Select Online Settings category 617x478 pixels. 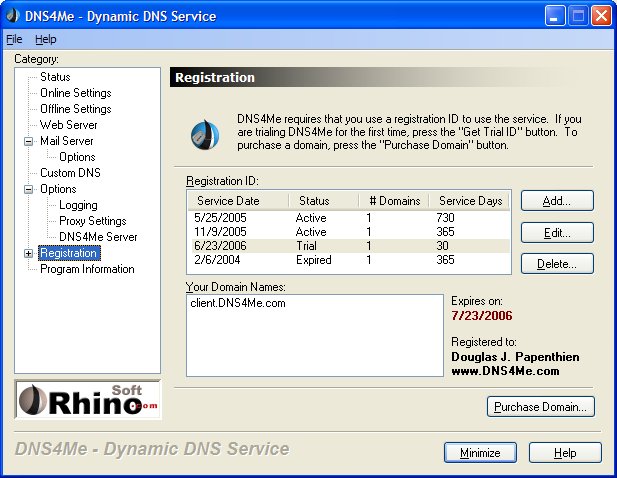(76, 93)
